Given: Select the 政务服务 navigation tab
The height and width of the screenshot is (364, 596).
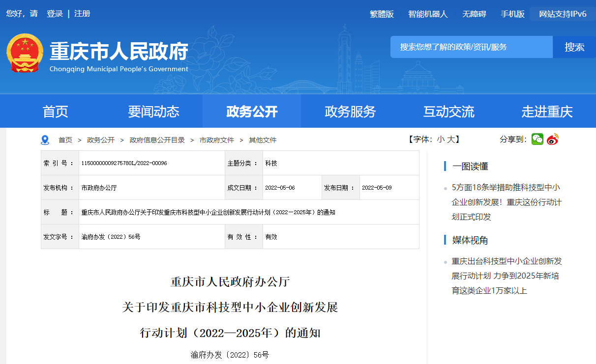Looking at the screenshot, I should point(350,112).
